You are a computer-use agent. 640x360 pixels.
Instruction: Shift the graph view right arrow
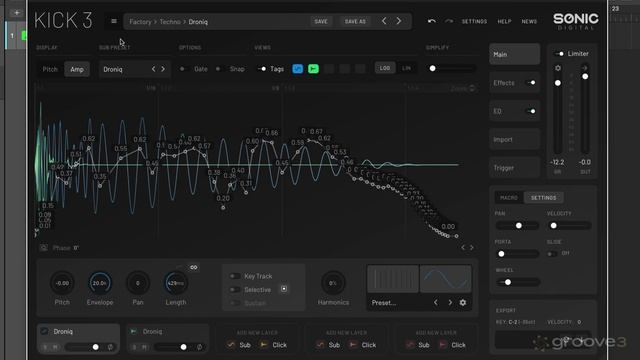point(472,247)
